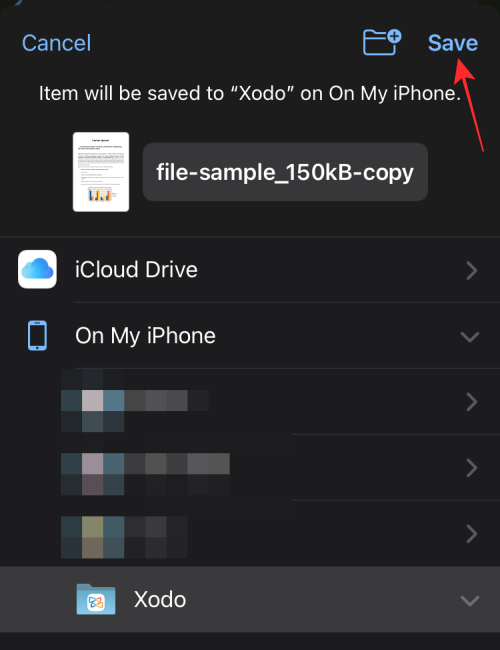Create a new folder with the folder-plus icon
This screenshot has height=650, width=500.
pyautogui.click(x=381, y=42)
